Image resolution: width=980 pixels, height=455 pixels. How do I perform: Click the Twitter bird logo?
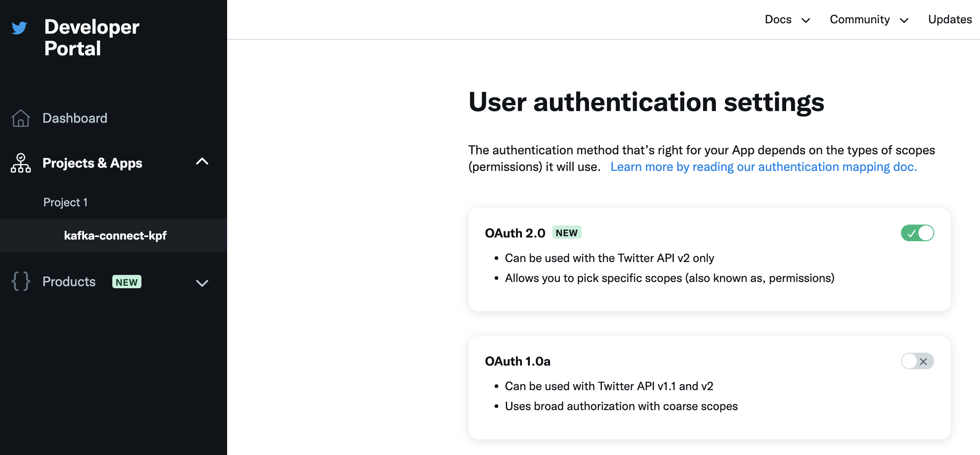tap(19, 28)
